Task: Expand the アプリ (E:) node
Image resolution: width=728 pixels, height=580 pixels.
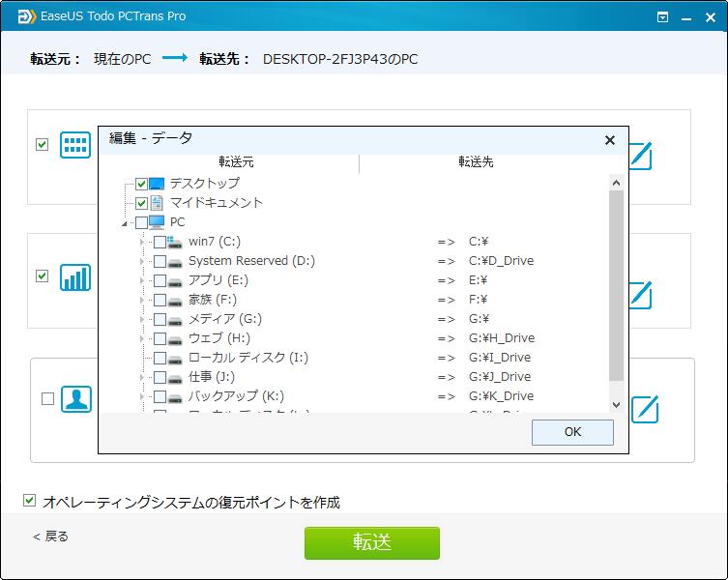Action: click(142, 280)
